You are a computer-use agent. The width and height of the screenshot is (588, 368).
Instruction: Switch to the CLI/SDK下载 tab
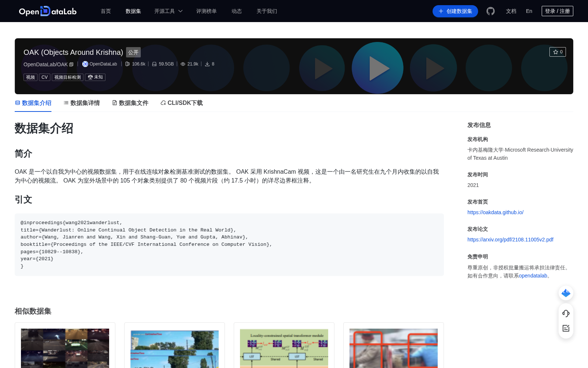click(x=182, y=103)
